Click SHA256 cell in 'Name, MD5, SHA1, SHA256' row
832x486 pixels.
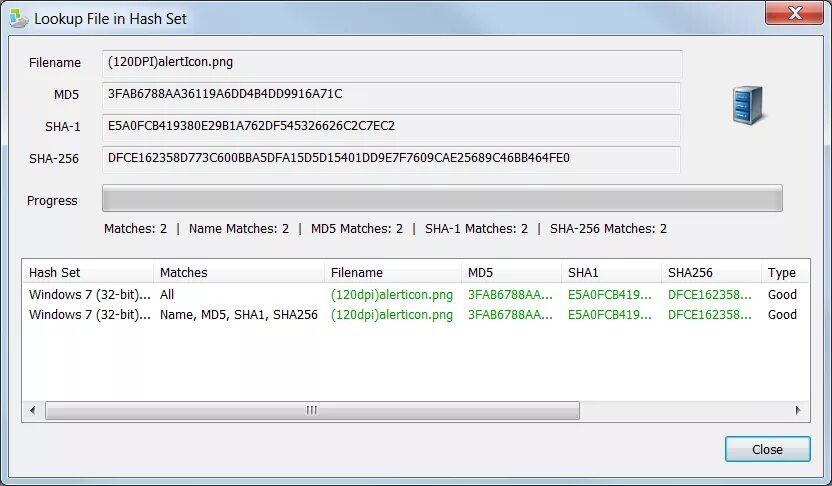709,315
